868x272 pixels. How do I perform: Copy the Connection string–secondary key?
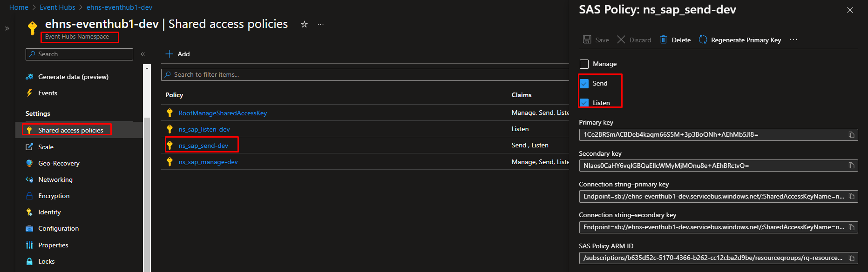852,227
